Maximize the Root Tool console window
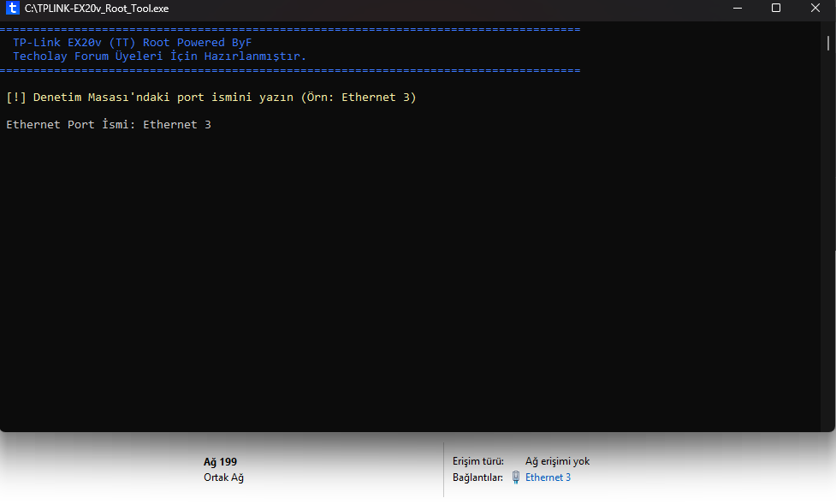This screenshot has width=836, height=504. coord(776,8)
